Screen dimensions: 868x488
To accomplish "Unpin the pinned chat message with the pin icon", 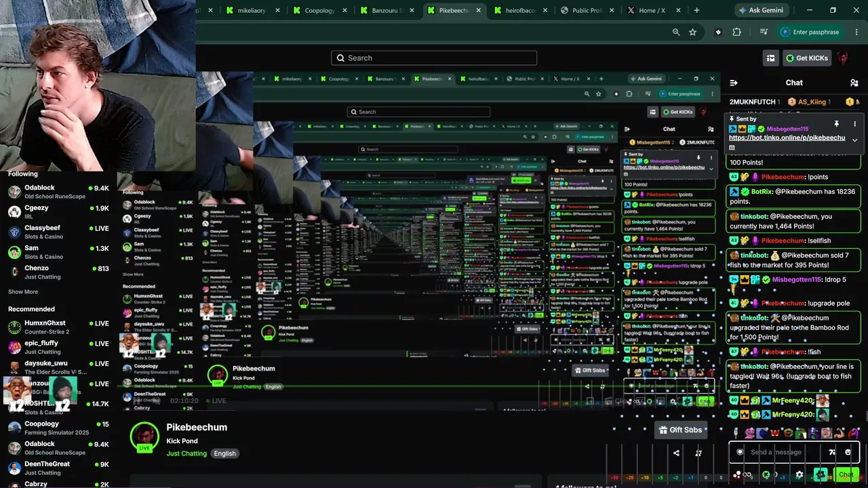I will tap(836, 124).
